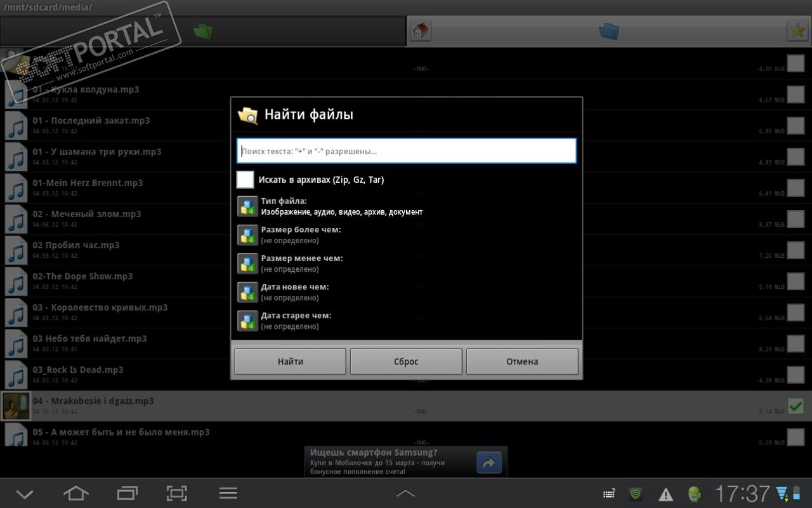This screenshot has width=812, height=508.
Task: Open the file 01 - У шамана три руки.mp3
Action: 97,152
